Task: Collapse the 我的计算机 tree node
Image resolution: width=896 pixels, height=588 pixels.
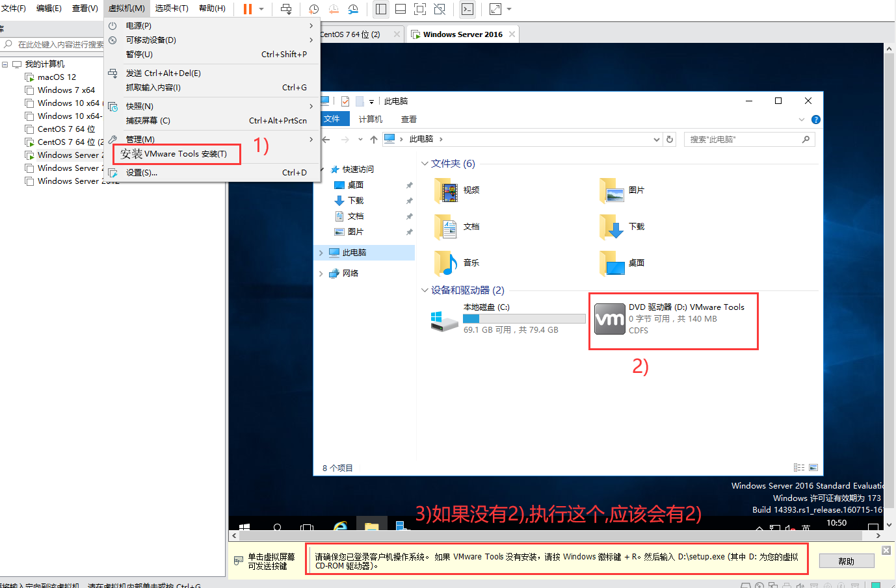Action: [x=5, y=64]
